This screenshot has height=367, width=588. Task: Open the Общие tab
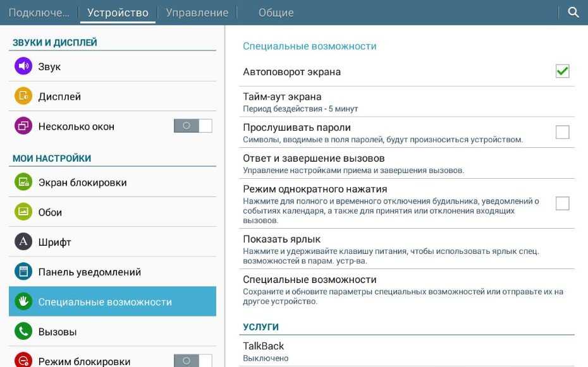[276, 13]
